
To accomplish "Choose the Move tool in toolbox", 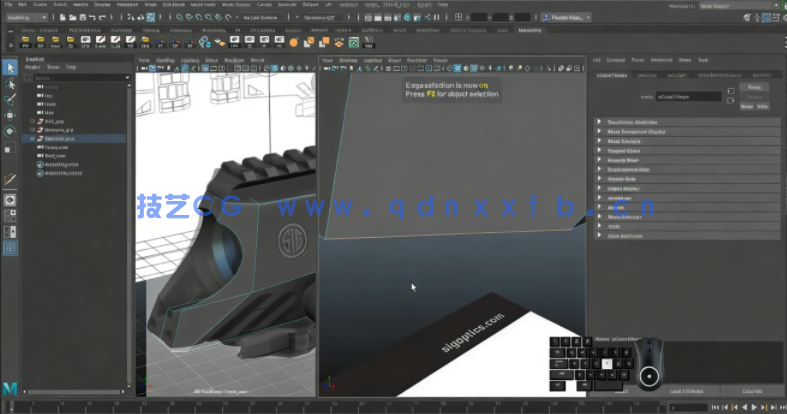I will (11, 115).
